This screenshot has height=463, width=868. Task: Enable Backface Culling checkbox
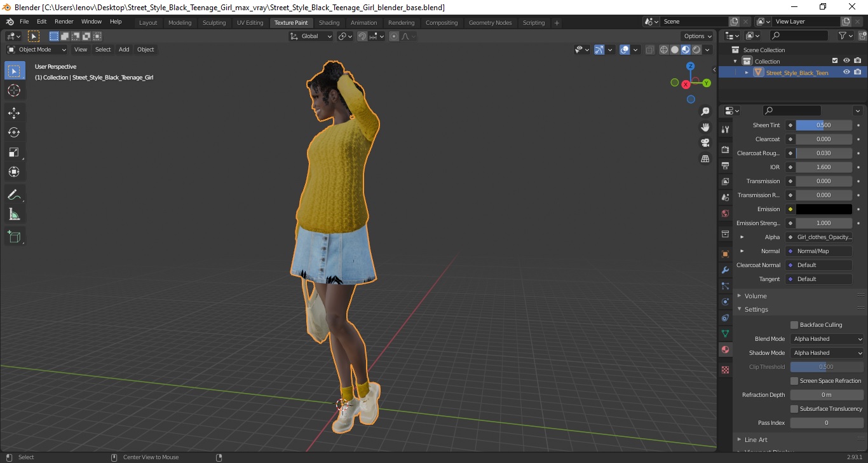pyautogui.click(x=794, y=325)
